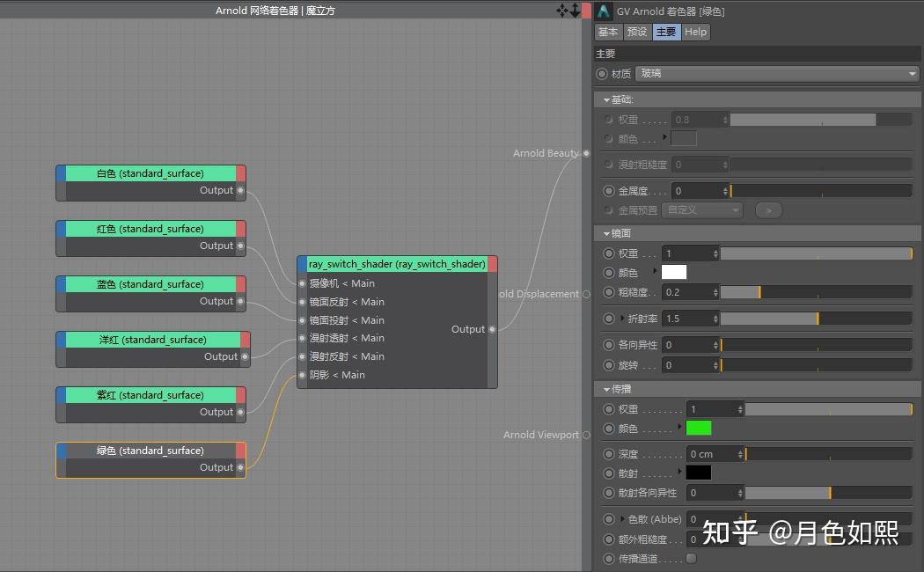
Task: Collapse the 基础 section
Action: click(606, 99)
